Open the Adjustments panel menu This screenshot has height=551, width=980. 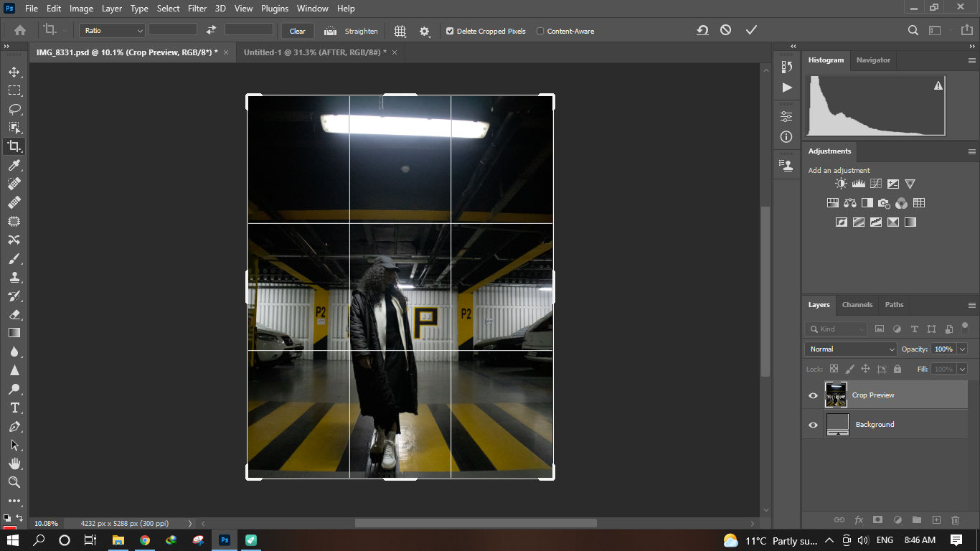pyautogui.click(x=971, y=151)
